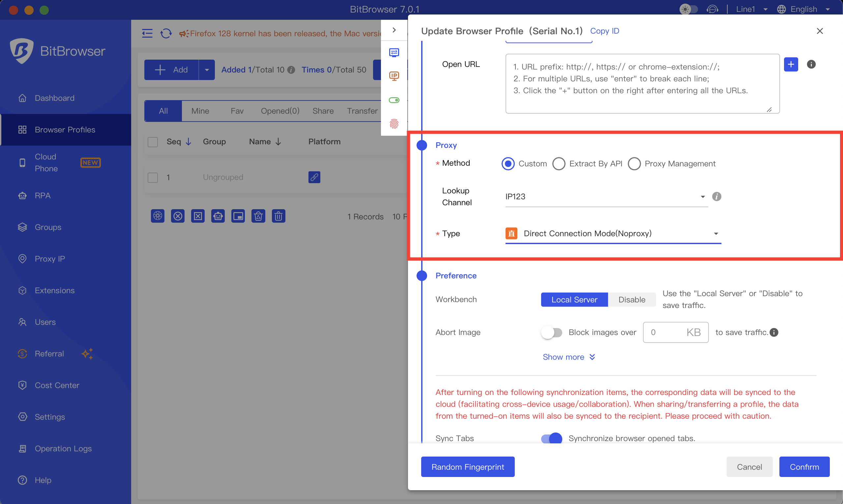Open Groups in sidebar
This screenshot has height=504, width=843.
coord(66,227)
